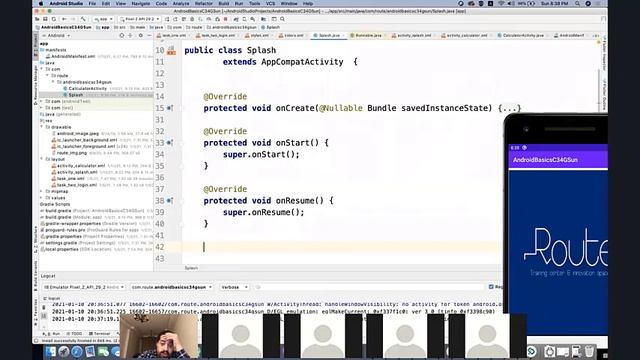Click the Save All icon in toolbar
Viewport: 640px width, 360px height.
tap(45, 19)
